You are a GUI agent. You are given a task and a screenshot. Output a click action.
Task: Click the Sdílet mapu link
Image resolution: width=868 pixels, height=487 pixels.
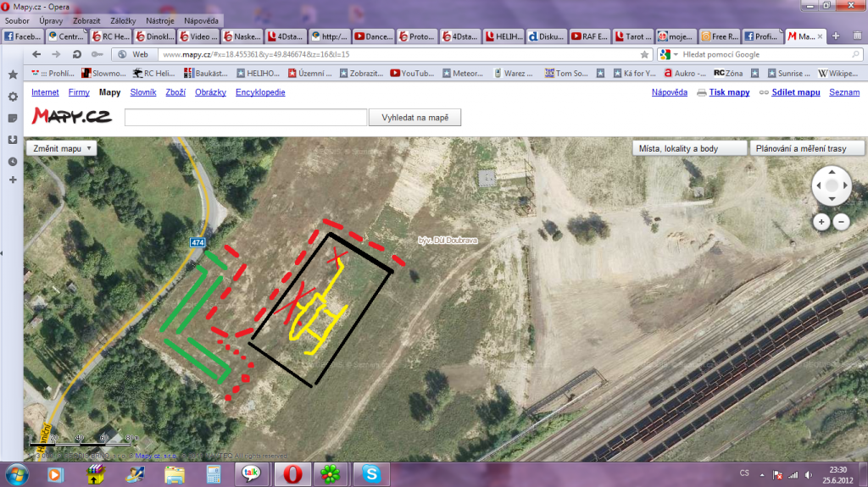[795, 92]
